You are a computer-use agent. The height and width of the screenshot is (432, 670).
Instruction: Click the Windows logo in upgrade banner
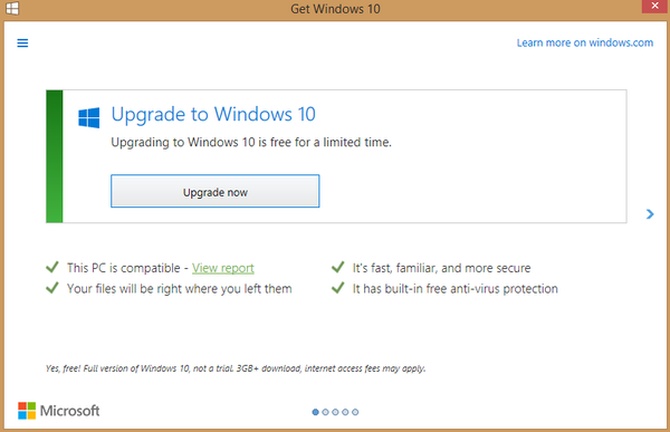[x=89, y=118]
